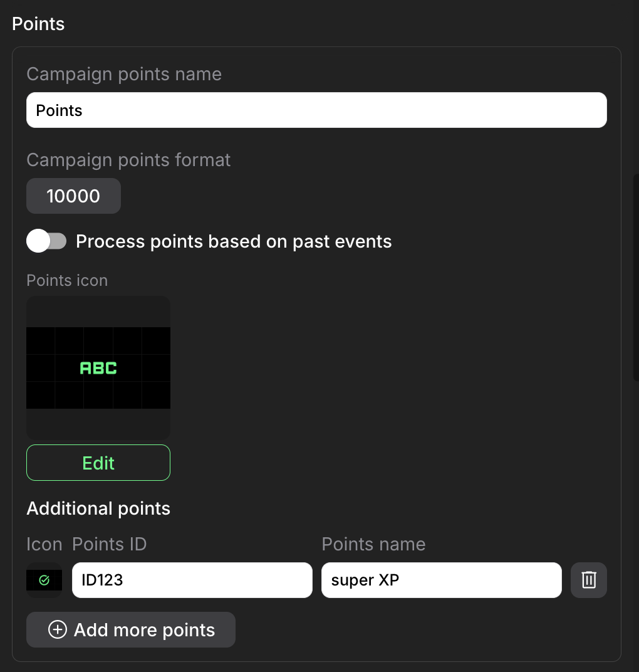The image size is (639, 672).
Task: Select the ABC points icon preview
Action: [98, 368]
